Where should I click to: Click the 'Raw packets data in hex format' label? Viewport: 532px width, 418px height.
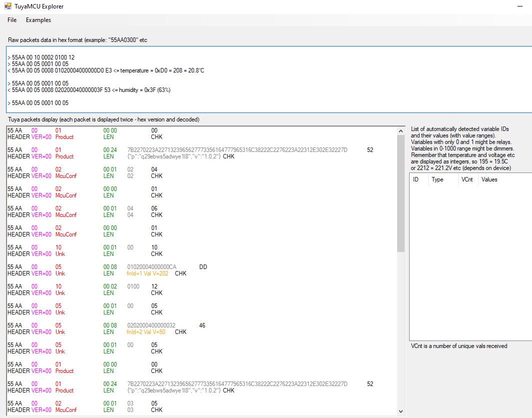coord(78,40)
